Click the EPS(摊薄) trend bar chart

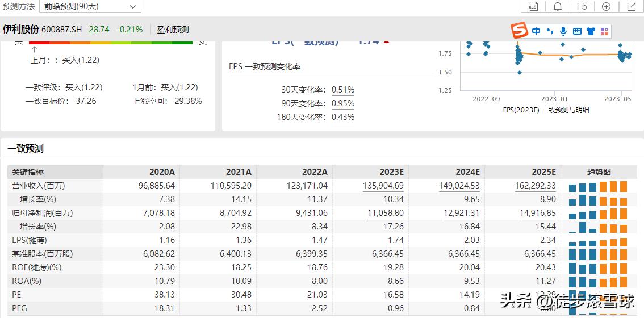click(598, 241)
